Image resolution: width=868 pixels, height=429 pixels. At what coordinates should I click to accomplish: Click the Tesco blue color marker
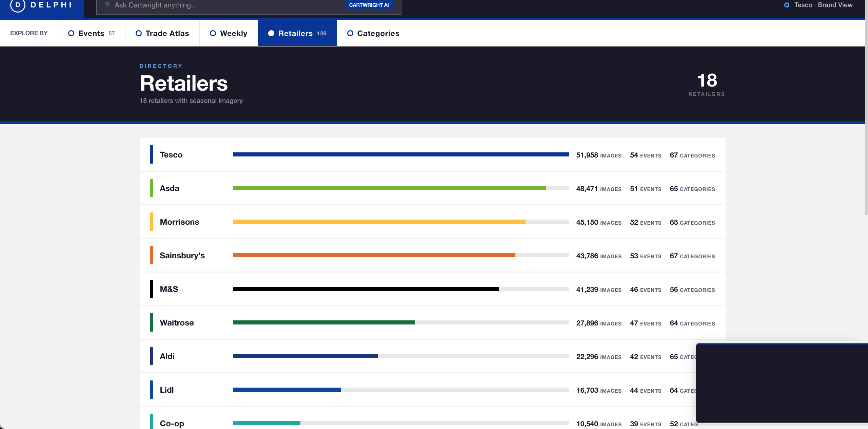(151, 154)
